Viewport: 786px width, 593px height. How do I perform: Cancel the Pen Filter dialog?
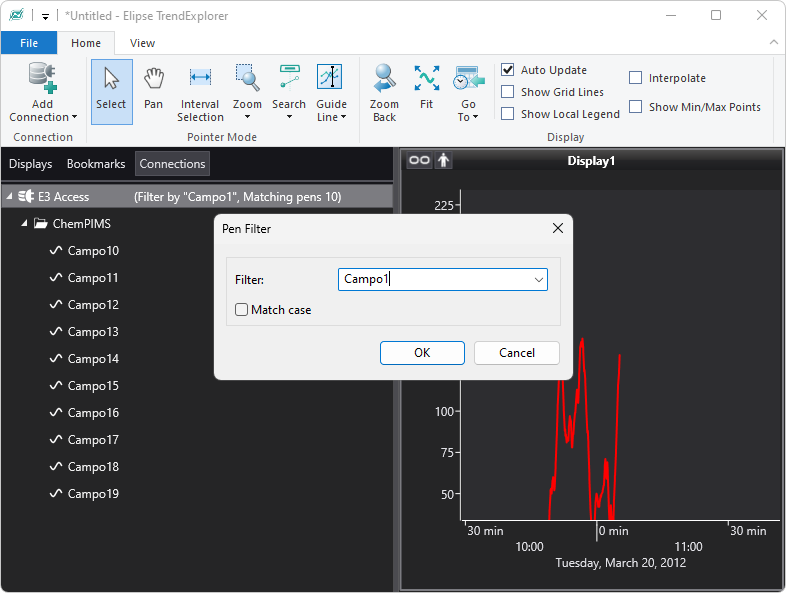(516, 353)
